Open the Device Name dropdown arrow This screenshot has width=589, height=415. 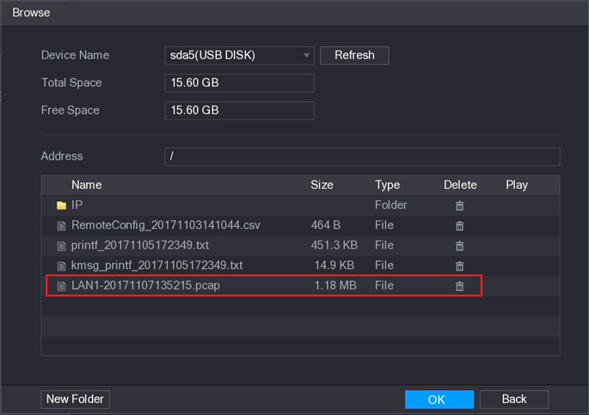tap(307, 56)
